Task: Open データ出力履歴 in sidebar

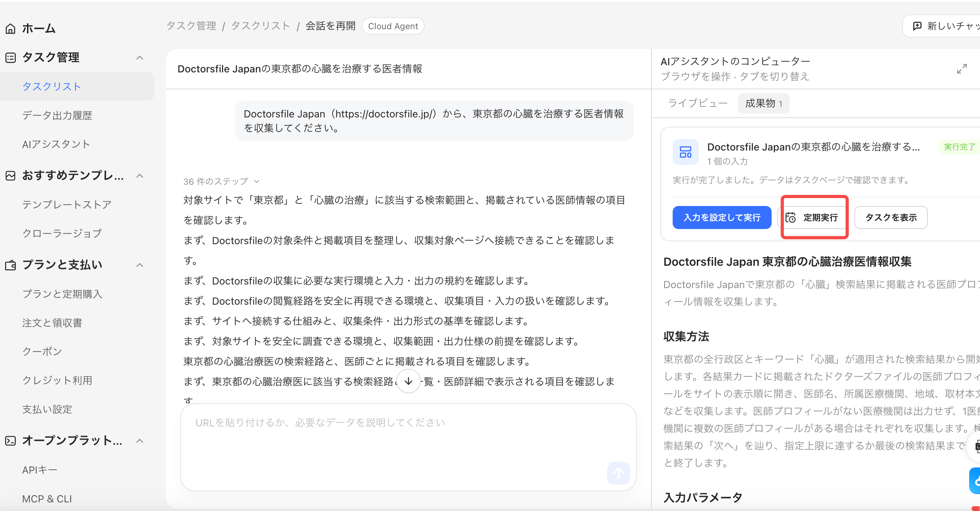Action: tap(58, 115)
